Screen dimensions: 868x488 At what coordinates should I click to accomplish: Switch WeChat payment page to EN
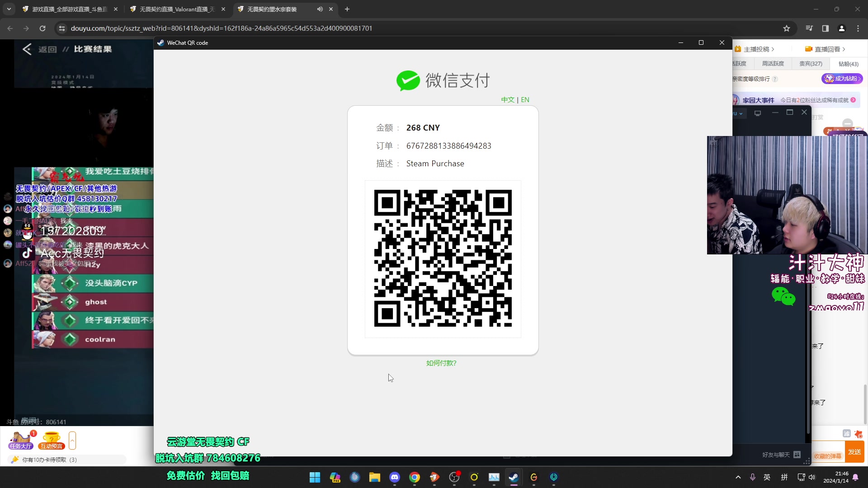coord(525,100)
